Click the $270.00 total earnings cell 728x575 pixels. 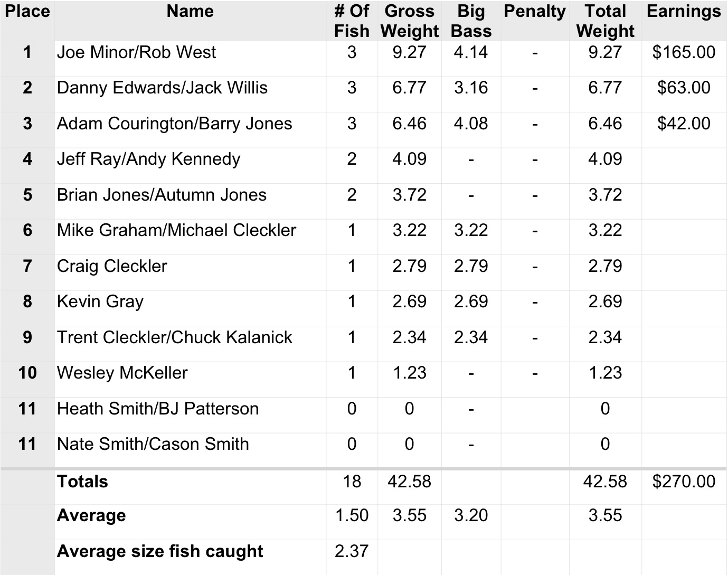coord(684,482)
